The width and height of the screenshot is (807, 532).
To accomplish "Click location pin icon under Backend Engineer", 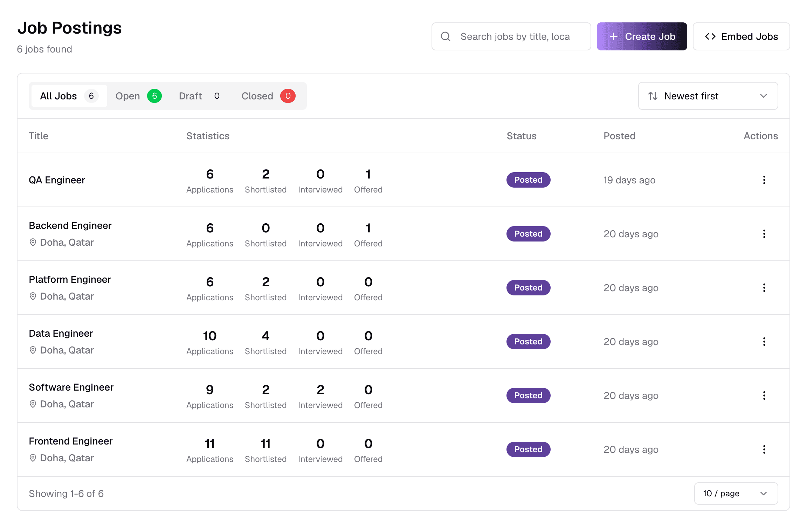I will pos(33,242).
